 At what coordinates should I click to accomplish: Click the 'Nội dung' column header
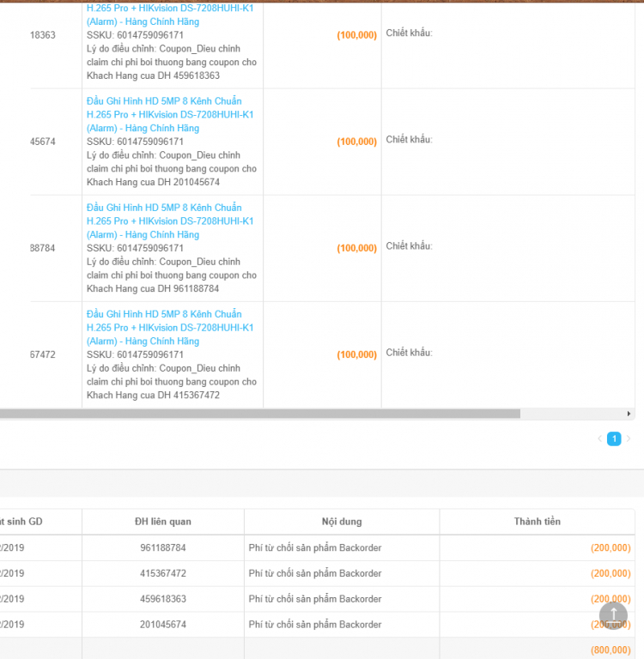tap(342, 522)
